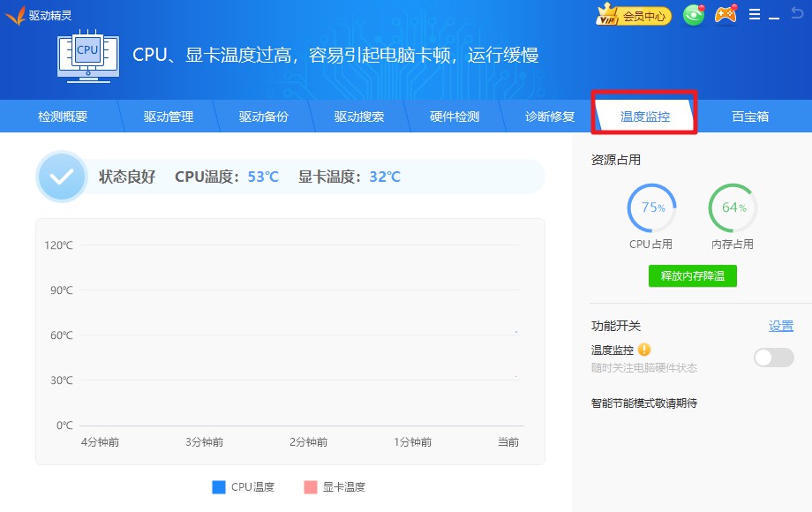Select the 诊断修复 tab

[x=550, y=117]
